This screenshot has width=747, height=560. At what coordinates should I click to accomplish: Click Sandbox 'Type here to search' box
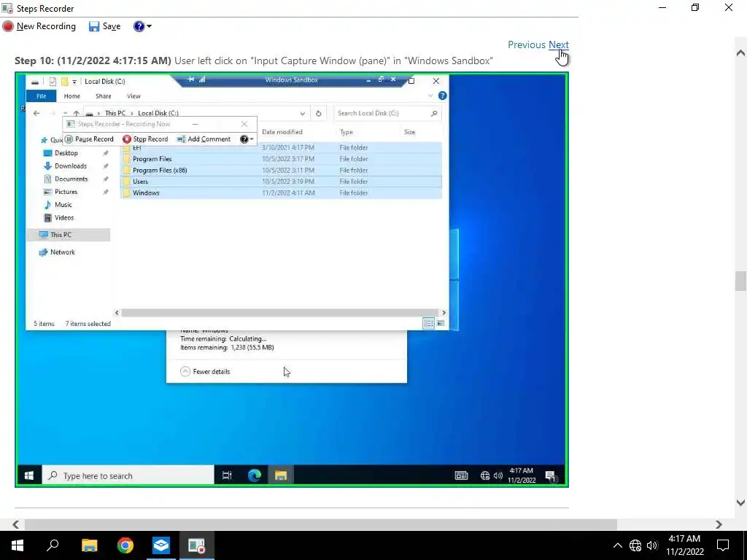point(128,475)
